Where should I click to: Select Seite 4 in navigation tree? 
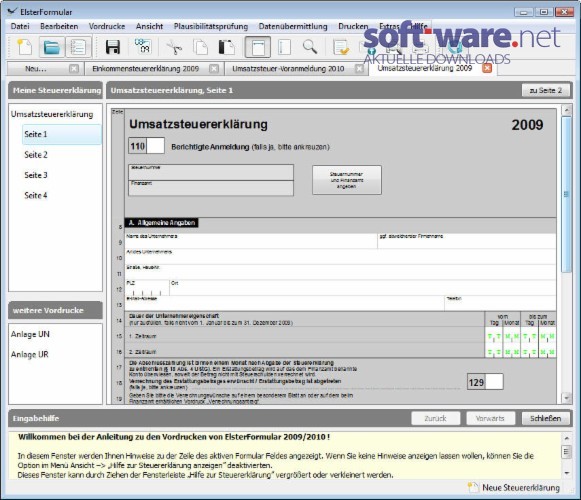click(36, 195)
